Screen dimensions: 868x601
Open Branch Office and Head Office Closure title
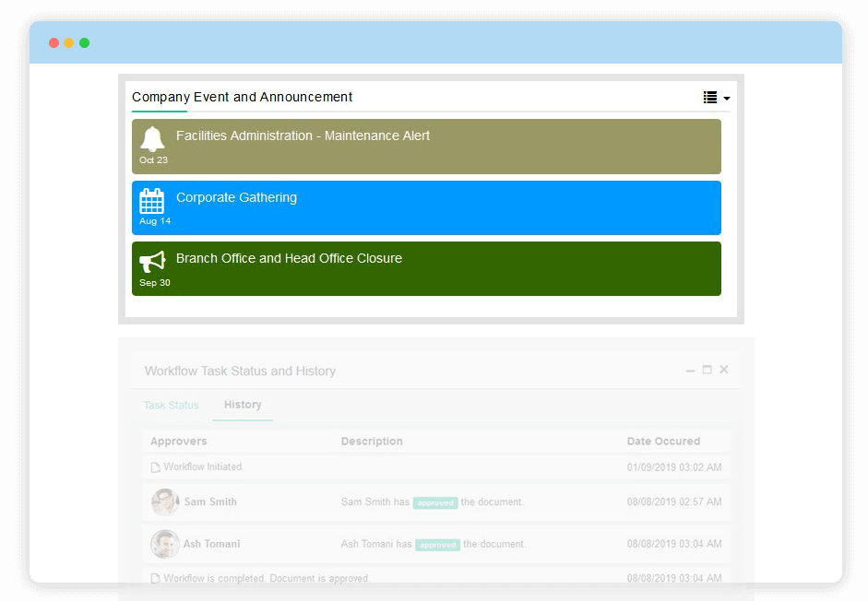point(289,258)
